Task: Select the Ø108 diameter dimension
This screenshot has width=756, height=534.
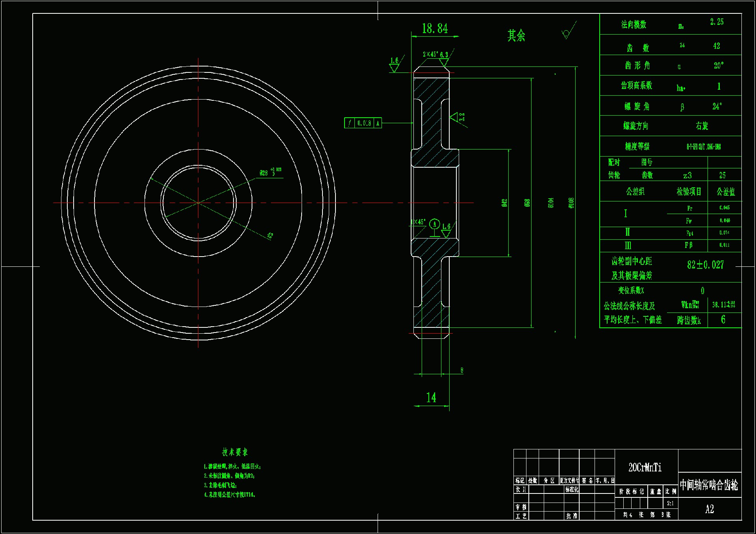Action: 571,203
